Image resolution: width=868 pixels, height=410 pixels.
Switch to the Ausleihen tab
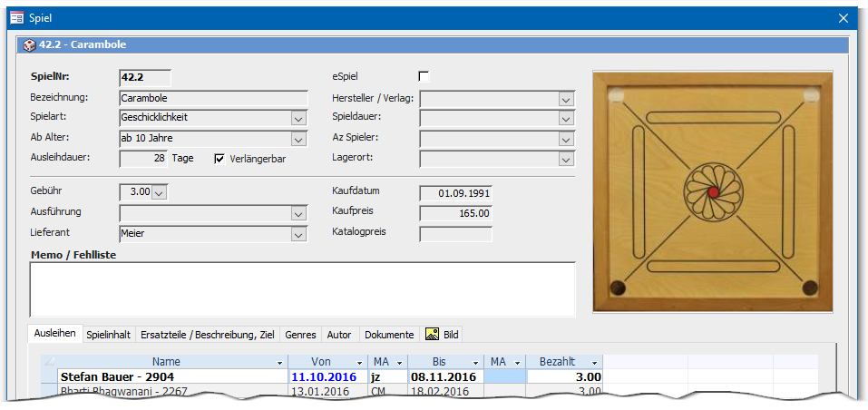[x=54, y=334]
